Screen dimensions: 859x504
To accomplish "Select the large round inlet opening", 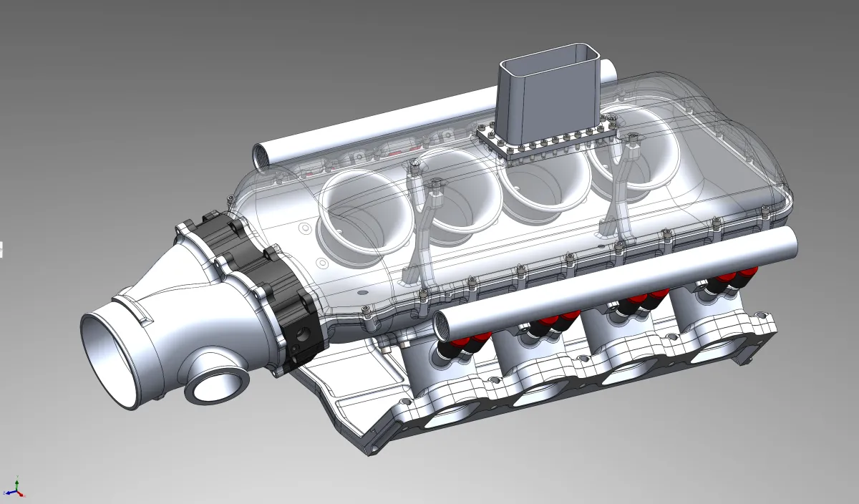I will [x=109, y=361].
